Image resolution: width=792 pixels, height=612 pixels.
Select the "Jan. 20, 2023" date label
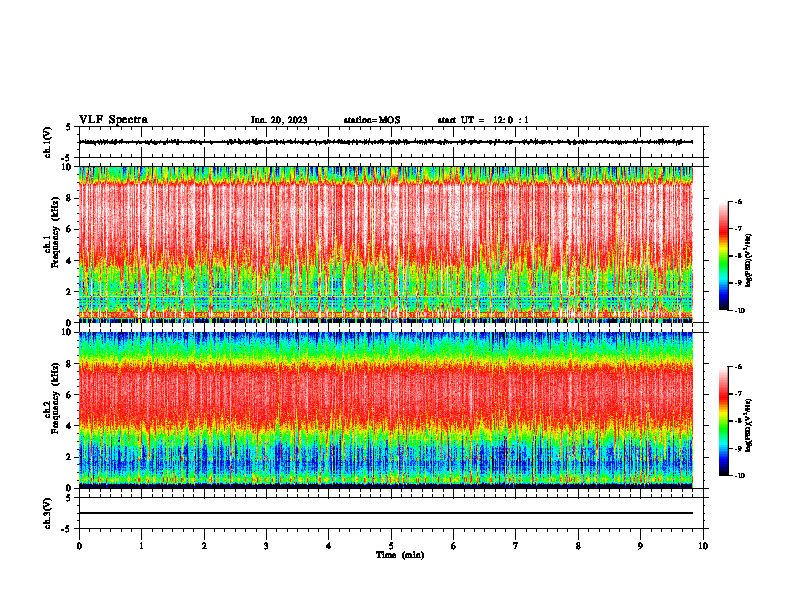click(x=279, y=120)
